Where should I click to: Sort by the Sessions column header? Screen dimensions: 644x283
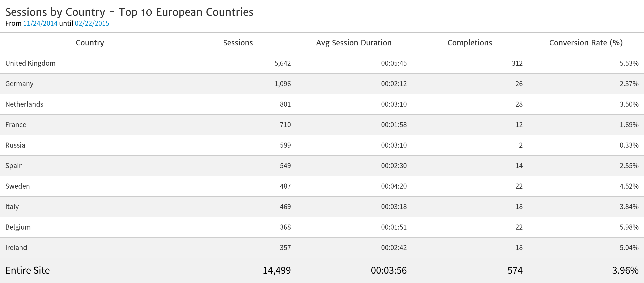click(x=238, y=43)
